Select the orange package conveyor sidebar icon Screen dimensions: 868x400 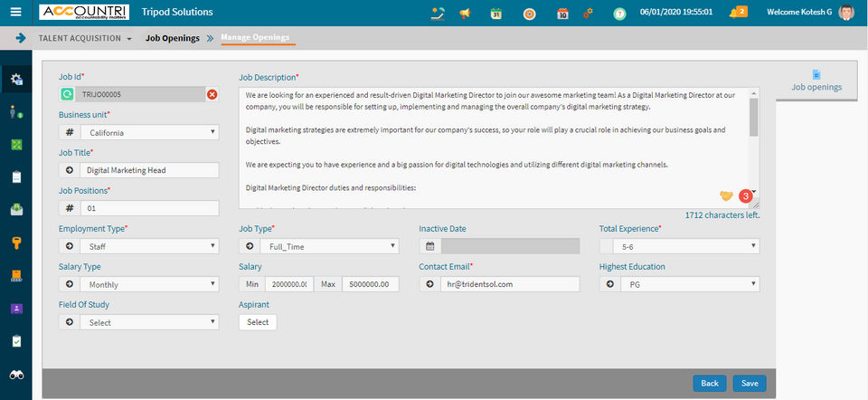coord(16,275)
